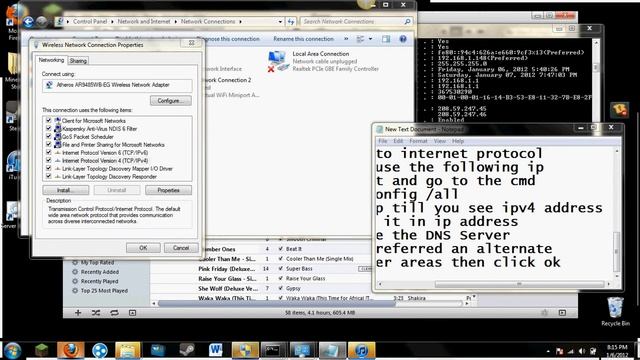The image size is (640, 360).
Task: Open the Help menu in Notepad
Action: [458, 141]
